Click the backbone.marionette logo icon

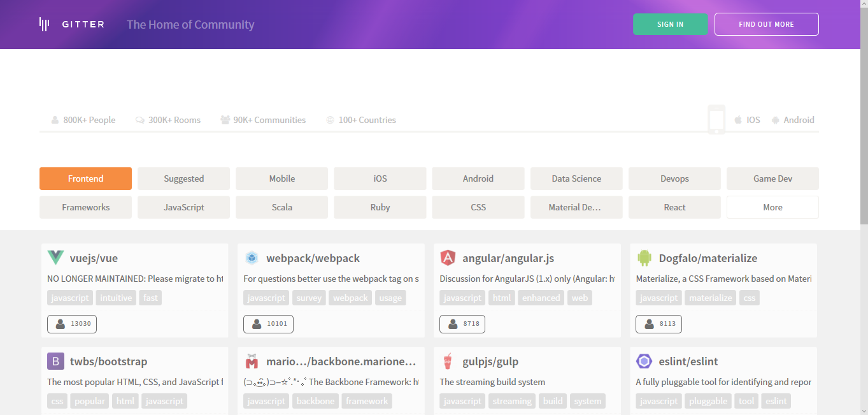252,361
